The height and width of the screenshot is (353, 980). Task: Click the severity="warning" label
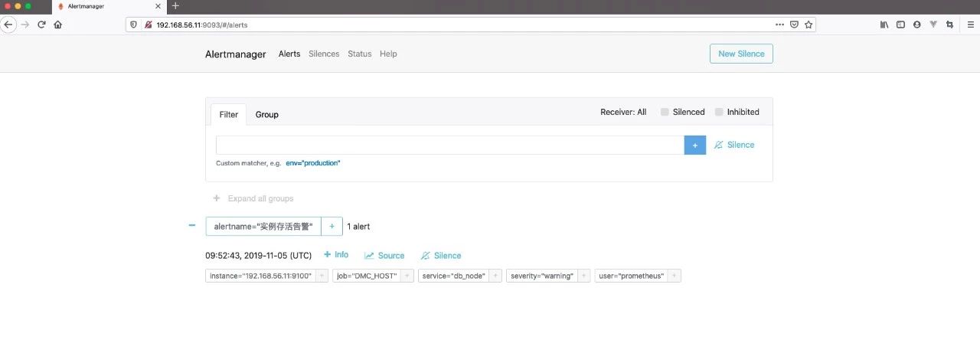click(542, 276)
